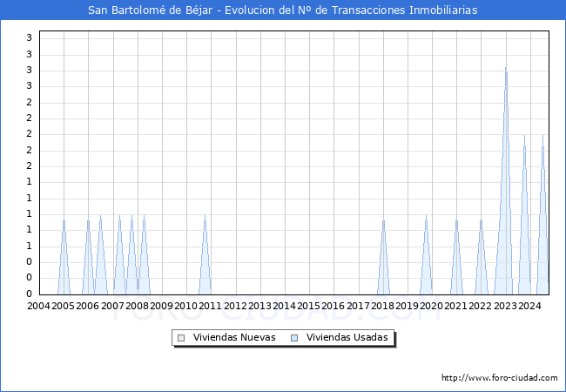The image size is (566, 392).
Task: Open the foro-ciudad.com URL text
Action: (x=500, y=378)
